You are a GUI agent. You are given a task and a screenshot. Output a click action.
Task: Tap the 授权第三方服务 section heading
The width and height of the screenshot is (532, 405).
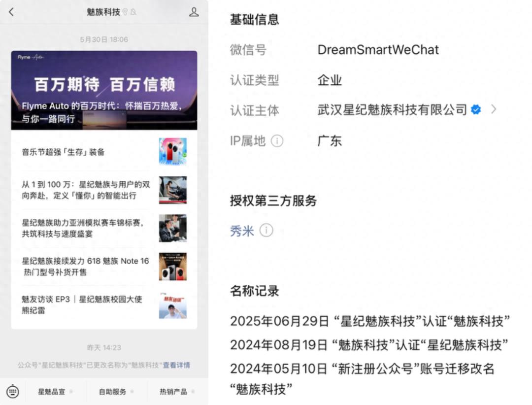[x=273, y=201]
